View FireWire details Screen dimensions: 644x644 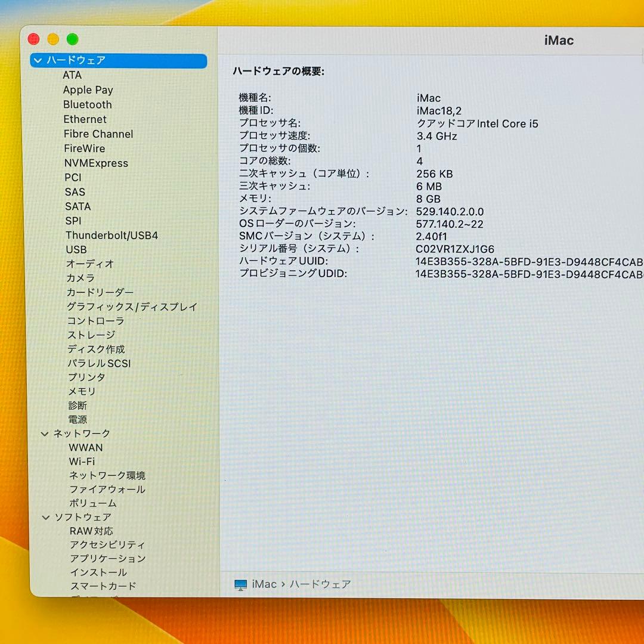[x=84, y=148]
